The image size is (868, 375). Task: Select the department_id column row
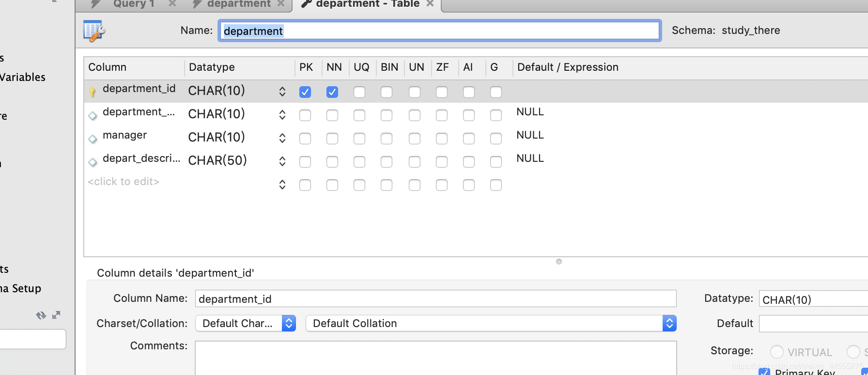[476, 91]
